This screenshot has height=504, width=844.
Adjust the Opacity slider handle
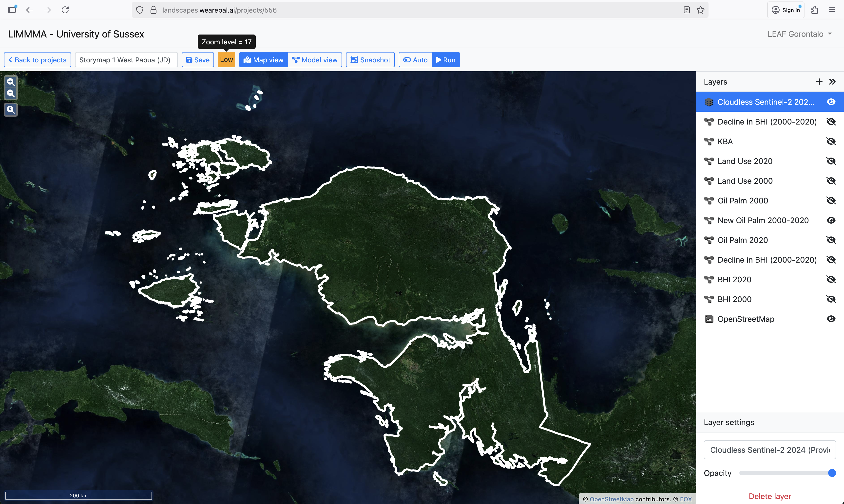(x=832, y=473)
